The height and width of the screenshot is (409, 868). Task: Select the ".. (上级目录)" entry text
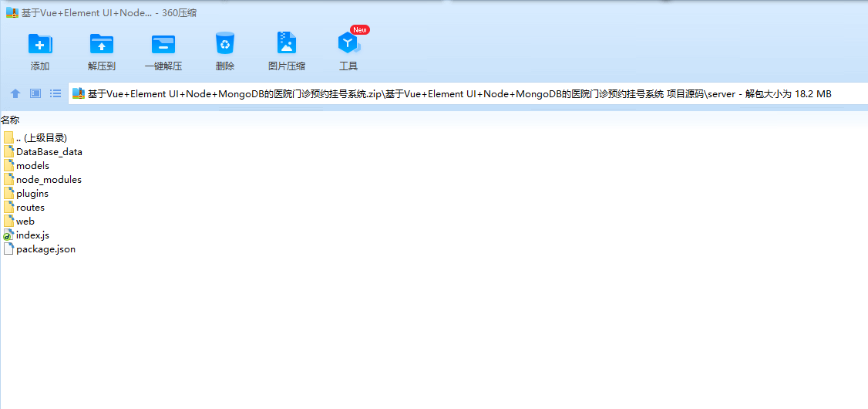(42, 138)
